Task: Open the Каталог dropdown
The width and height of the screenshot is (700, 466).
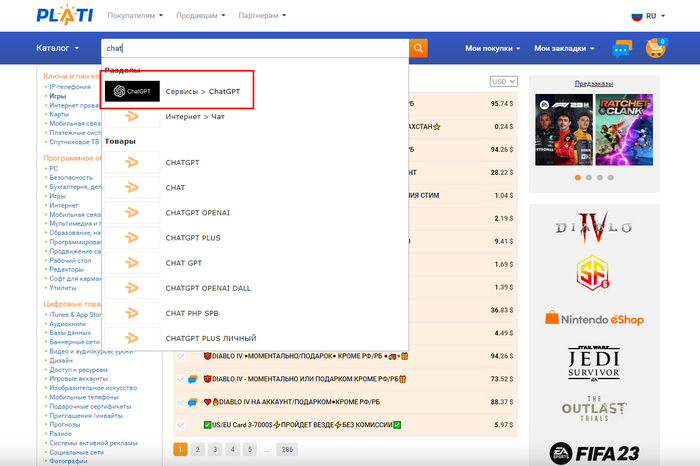Action: (x=58, y=48)
